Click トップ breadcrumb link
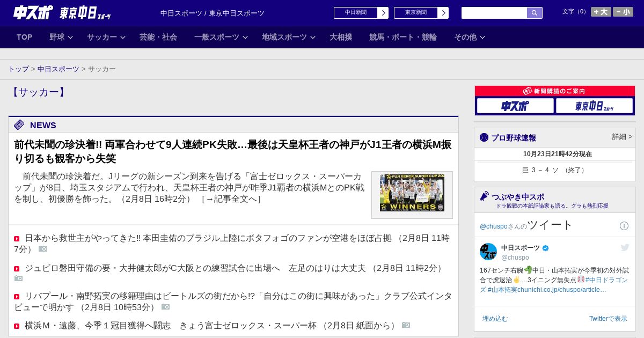The height and width of the screenshot is (338, 644). (x=18, y=69)
